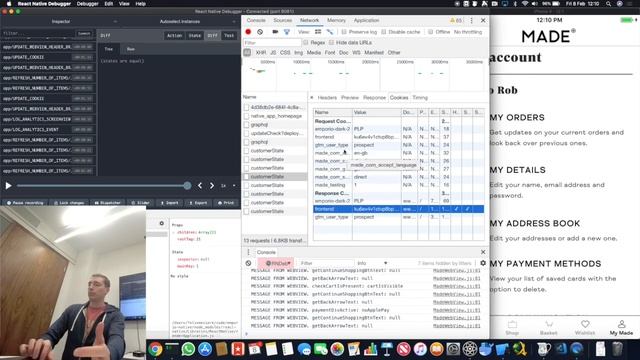This screenshot has height=360, width=640.
Task: Click Dispatcher button
Action: pyautogui.click(x=108, y=202)
